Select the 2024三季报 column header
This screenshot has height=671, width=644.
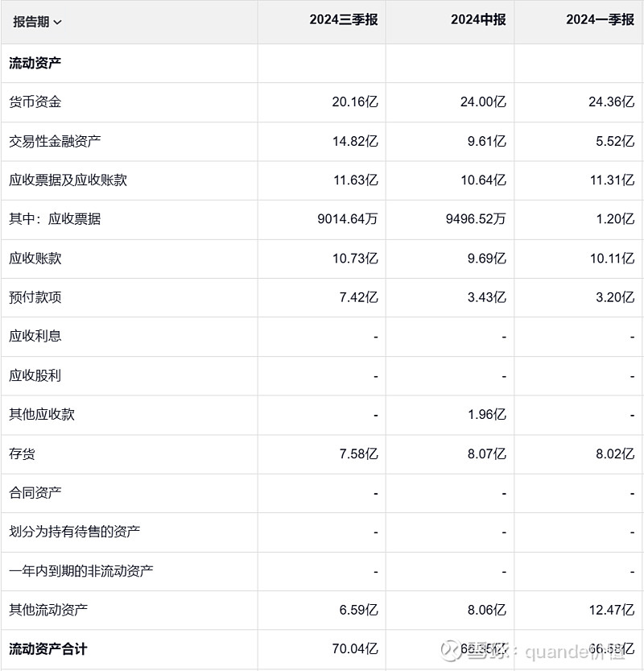(344, 19)
